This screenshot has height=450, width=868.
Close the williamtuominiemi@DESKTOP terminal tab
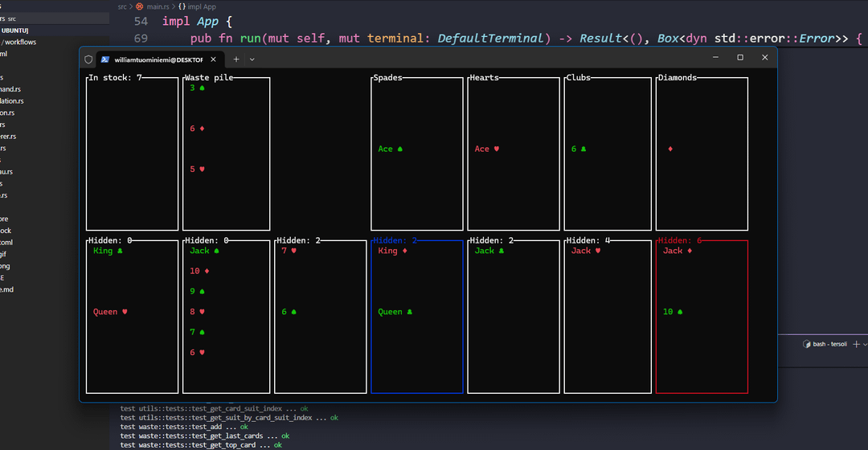213,59
